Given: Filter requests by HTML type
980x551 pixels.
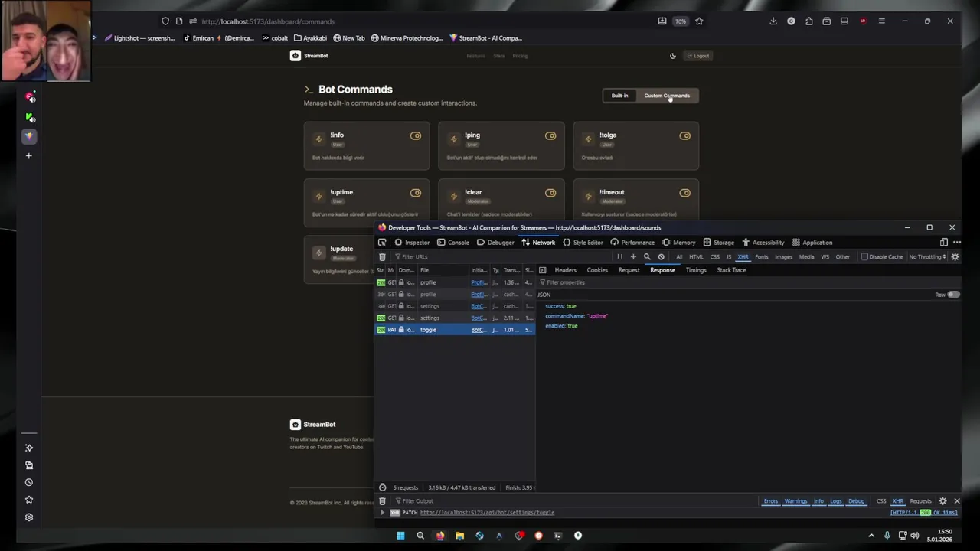Looking at the screenshot, I should pyautogui.click(x=696, y=257).
